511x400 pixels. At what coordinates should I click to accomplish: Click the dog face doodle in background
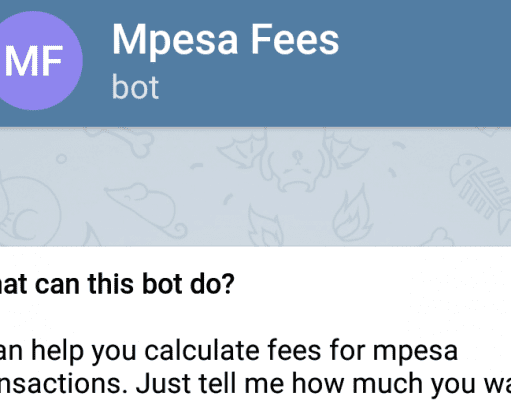tap(298, 167)
